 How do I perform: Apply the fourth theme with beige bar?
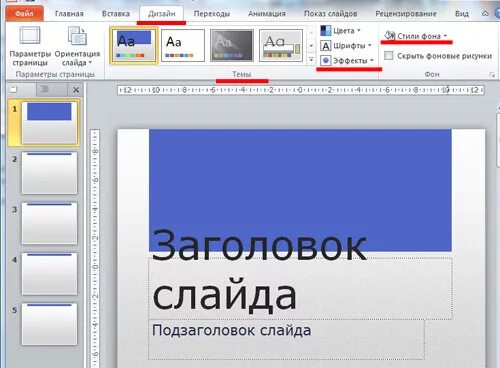[x=281, y=45]
